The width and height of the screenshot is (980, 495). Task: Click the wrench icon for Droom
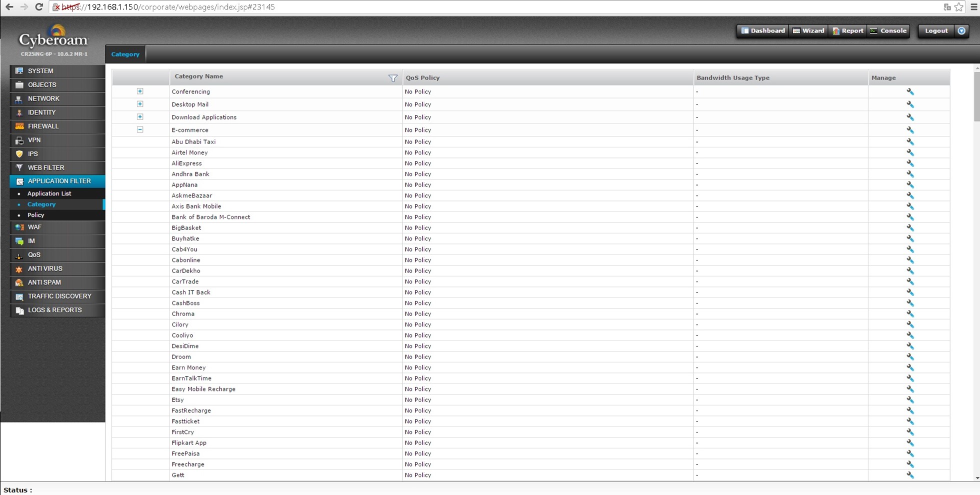coord(910,357)
